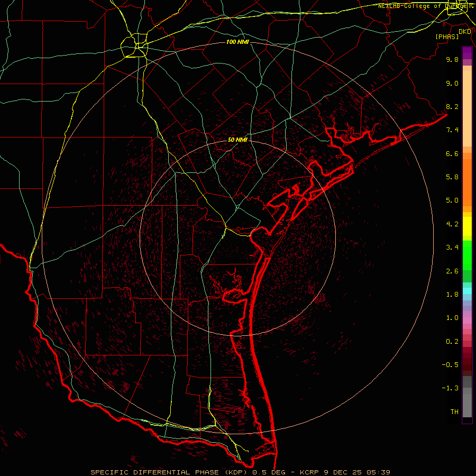Click the "50 NMI" range ring label
The image size is (476, 476).
pos(237,140)
